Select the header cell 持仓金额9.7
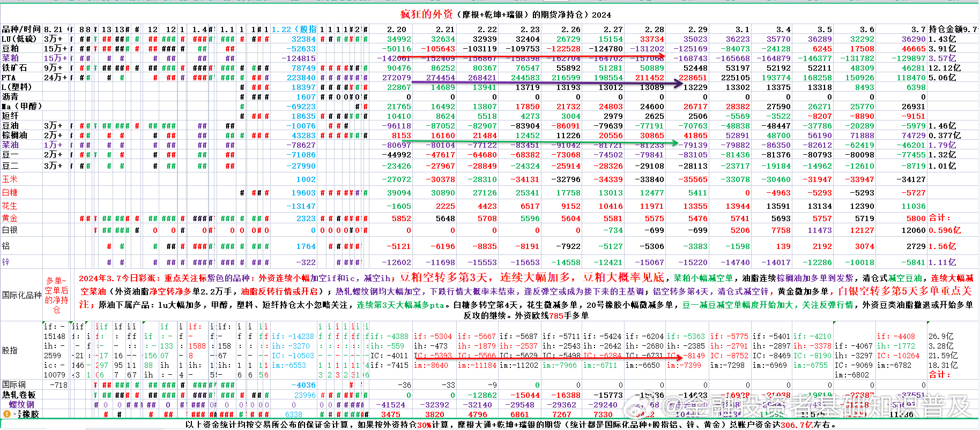The image size is (980, 430). [953, 29]
